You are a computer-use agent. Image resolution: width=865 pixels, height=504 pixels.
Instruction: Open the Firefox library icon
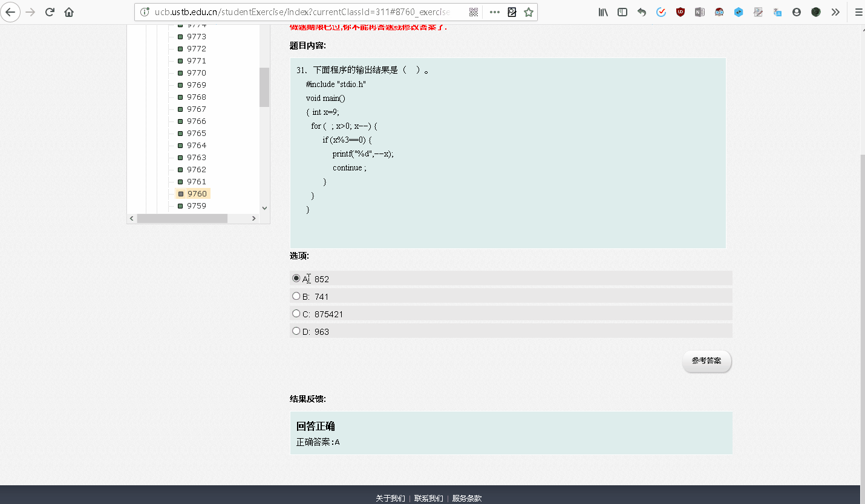point(603,12)
